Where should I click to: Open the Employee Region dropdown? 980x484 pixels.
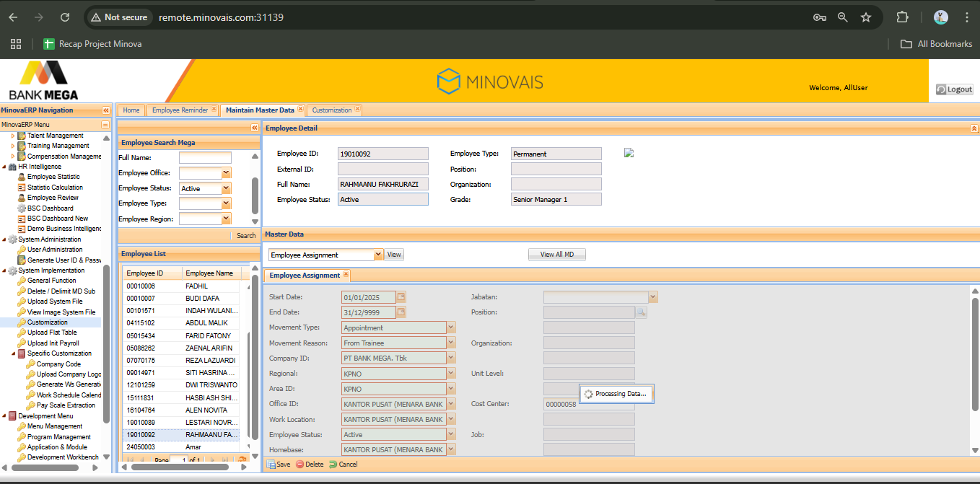227,219
